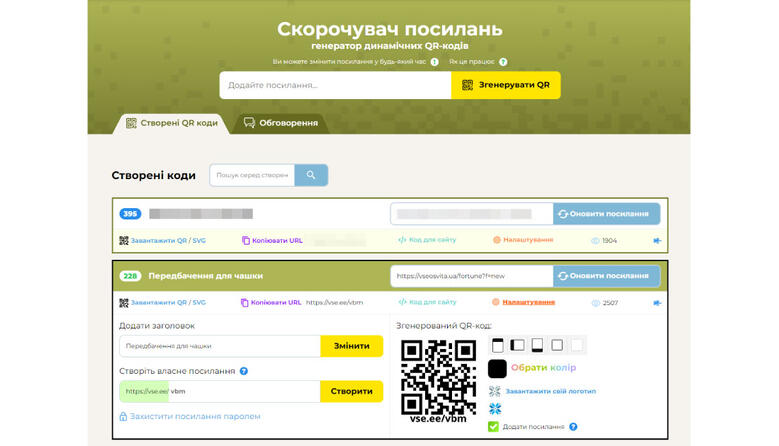The image size is (779, 446).
Task: Select QR frame with left caption bar
Action: 517,345
